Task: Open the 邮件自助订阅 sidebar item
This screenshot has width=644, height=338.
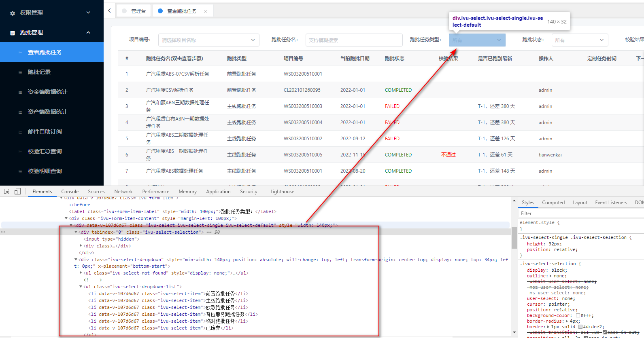Action: click(x=52, y=131)
